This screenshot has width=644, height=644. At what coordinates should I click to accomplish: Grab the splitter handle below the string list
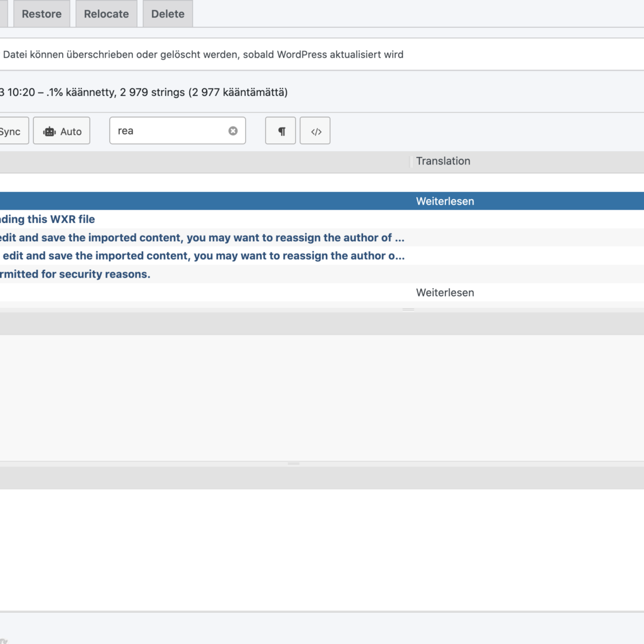click(x=408, y=309)
